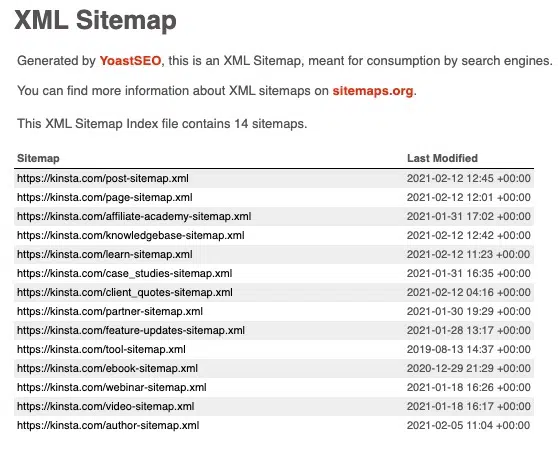This screenshot has height=455, width=558.
Task: Click the affiliate-academy-sitemap.xml URL
Action: pyautogui.click(x=134, y=216)
